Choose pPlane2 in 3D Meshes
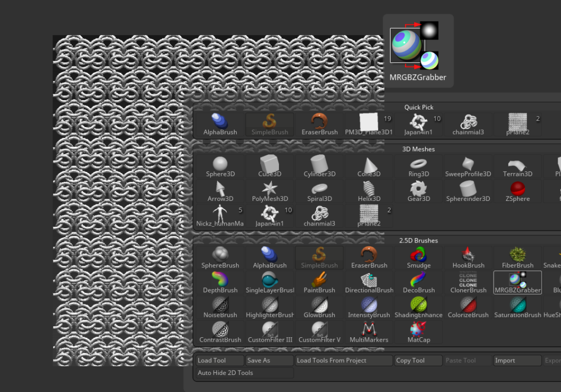Image resolution: width=561 pixels, height=392 pixels. click(x=369, y=216)
